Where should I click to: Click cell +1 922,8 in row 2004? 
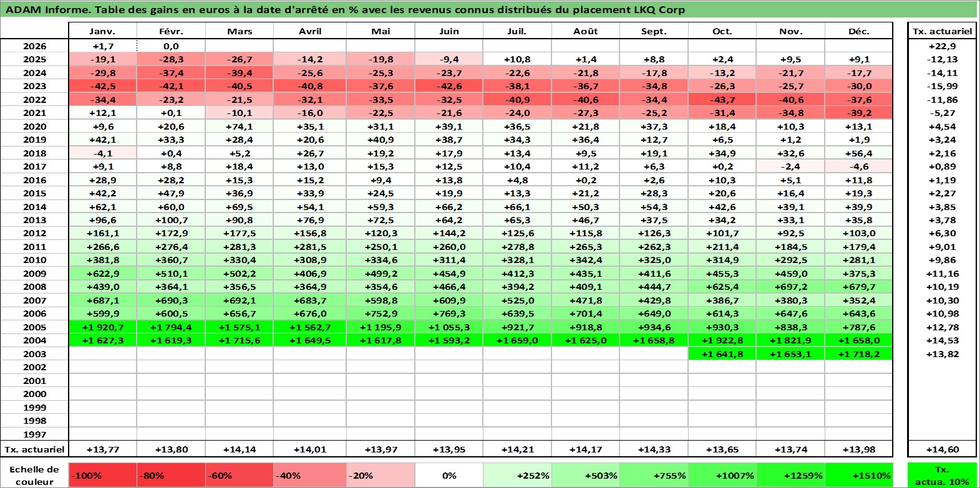[722, 340]
